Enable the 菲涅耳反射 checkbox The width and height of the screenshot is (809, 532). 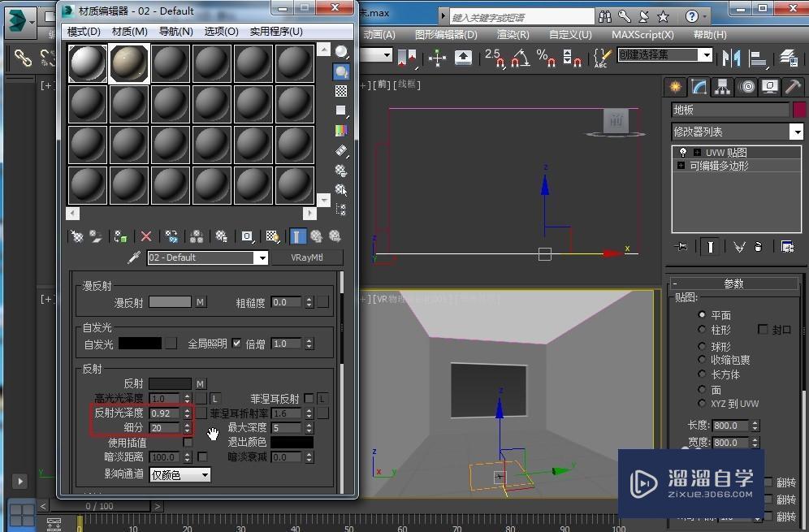coord(309,399)
